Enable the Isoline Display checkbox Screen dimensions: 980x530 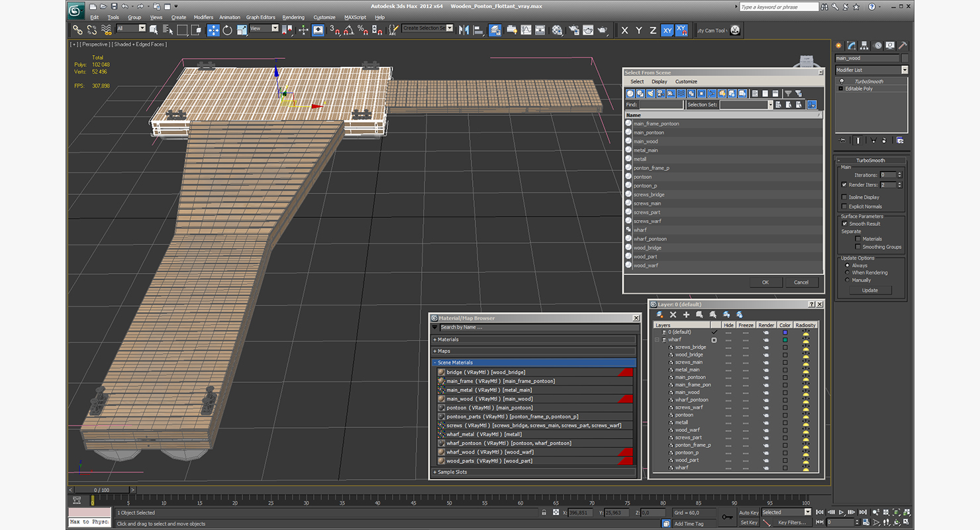(844, 197)
